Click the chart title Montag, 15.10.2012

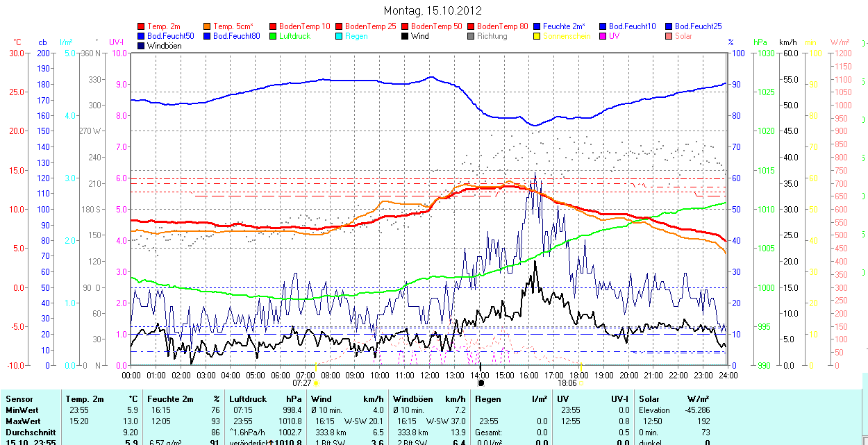[433, 10]
